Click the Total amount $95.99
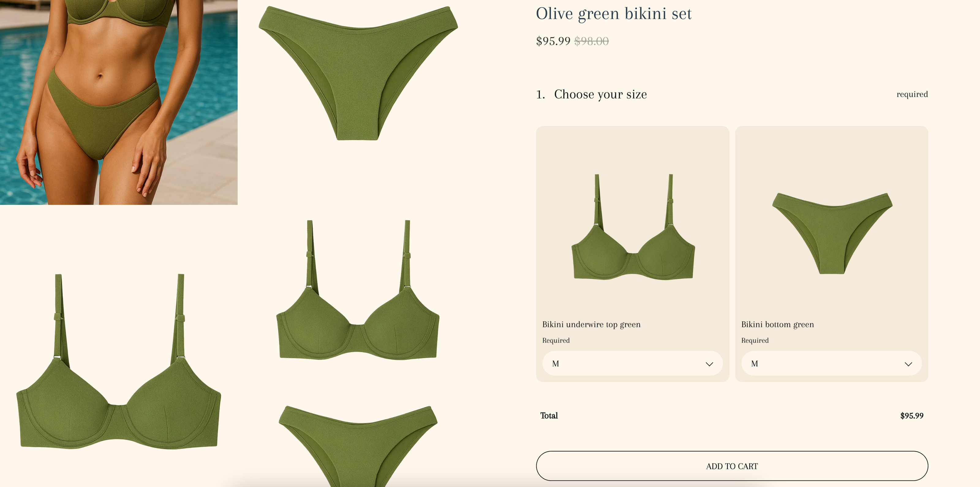 (x=911, y=415)
